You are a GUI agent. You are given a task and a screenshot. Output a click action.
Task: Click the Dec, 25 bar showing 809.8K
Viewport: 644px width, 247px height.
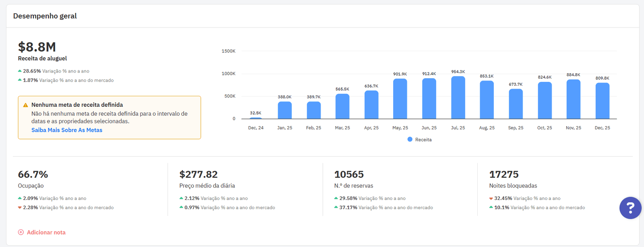(603, 101)
